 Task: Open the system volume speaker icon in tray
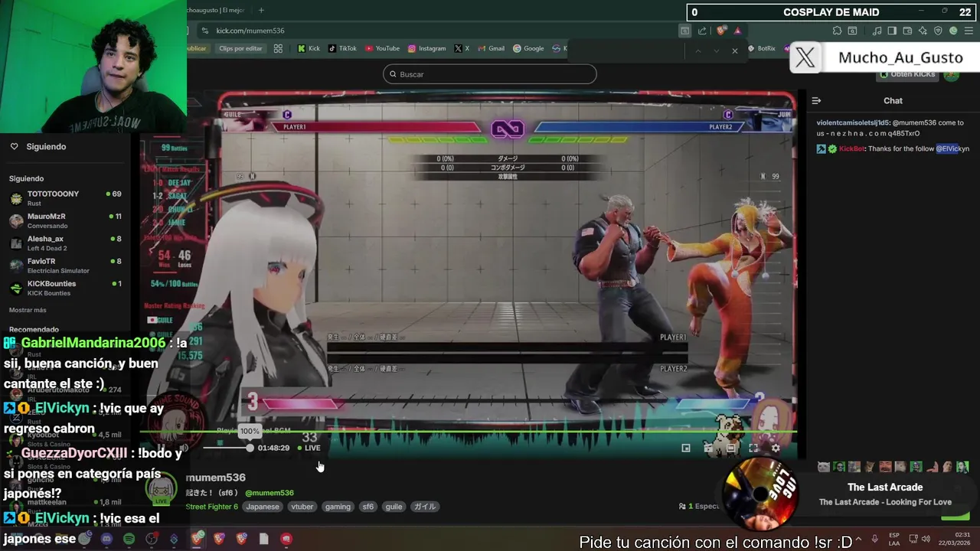(x=925, y=539)
